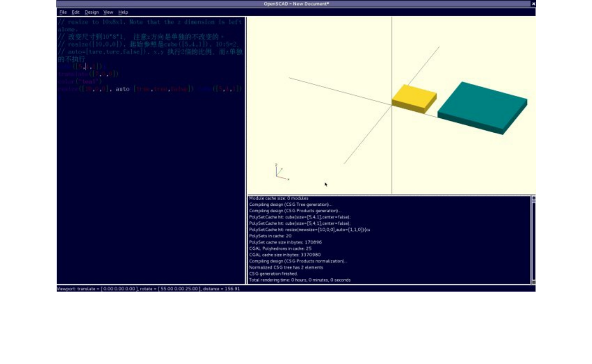Click 'CGAL cache size in bytes: 3370980'
The height and width of the screenshot is (364, 592).
tap(285, 255)
